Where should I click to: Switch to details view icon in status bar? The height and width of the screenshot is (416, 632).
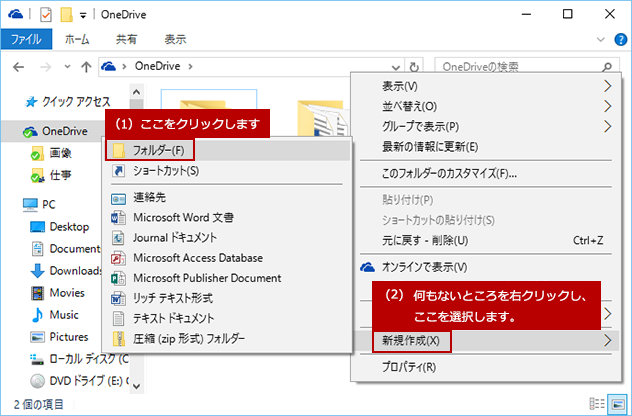tap(597, 404)
